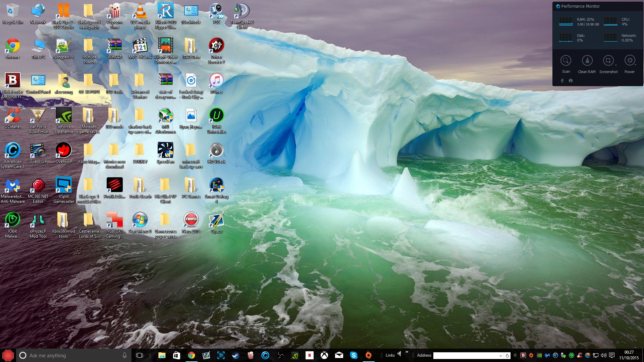Open the Address toolbar dropdown arrow
The height and width of the screenshot is (362, 644).
tap(500, 356)
